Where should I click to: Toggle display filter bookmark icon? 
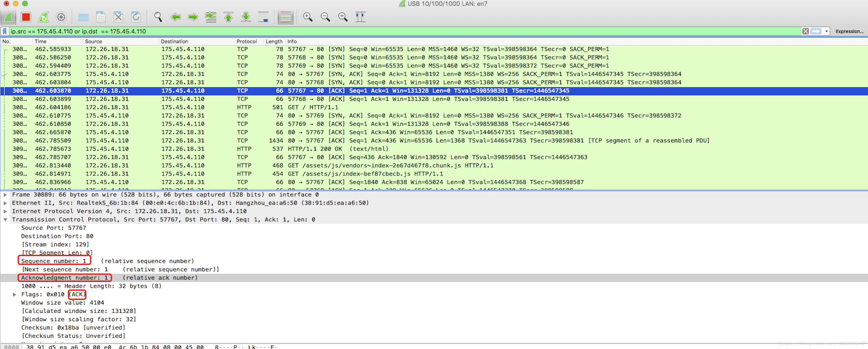5,31
